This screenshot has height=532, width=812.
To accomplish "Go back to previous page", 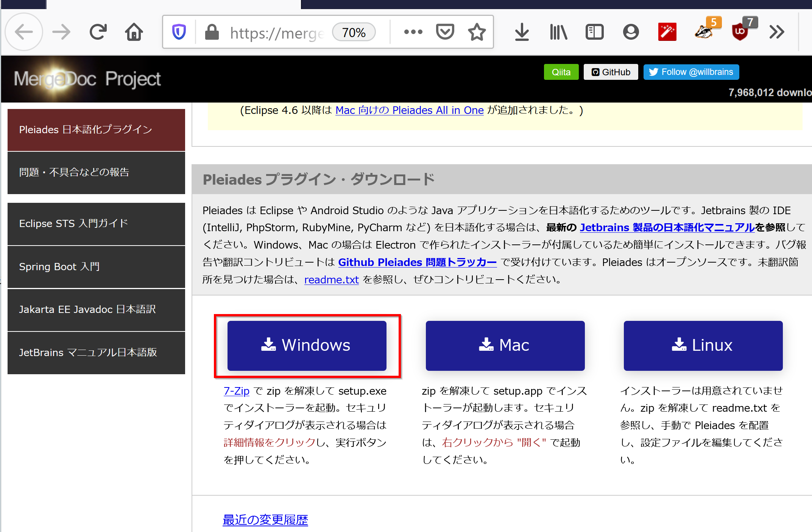I will click(24, 32).
